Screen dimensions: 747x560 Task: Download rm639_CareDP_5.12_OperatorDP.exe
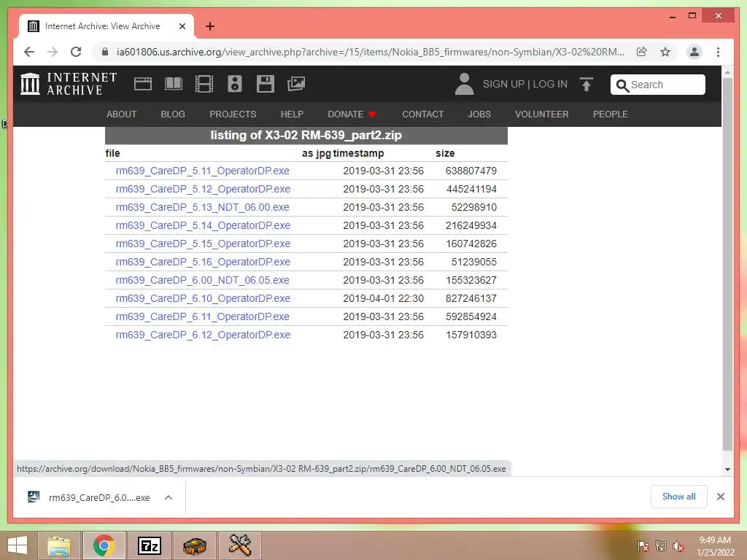[203, 189]
